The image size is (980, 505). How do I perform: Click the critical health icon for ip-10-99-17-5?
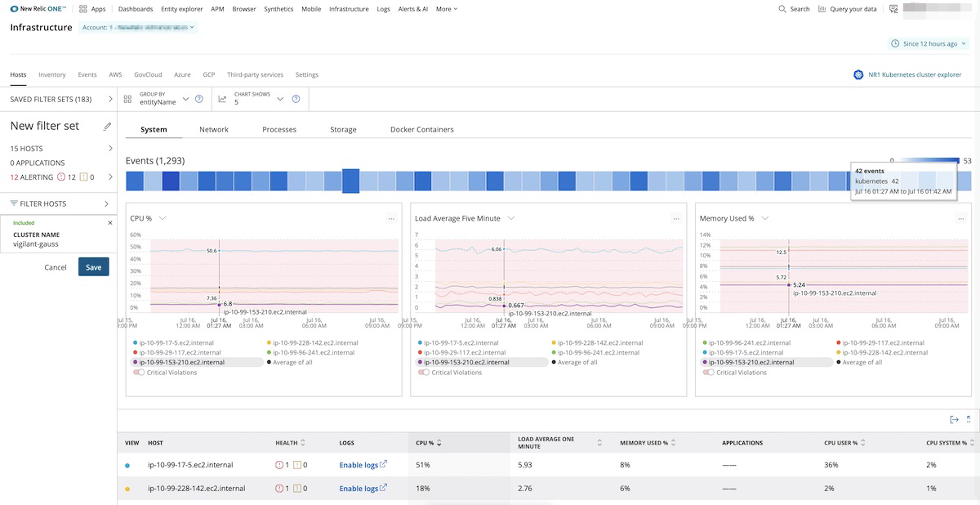click(x=279, y=465)
